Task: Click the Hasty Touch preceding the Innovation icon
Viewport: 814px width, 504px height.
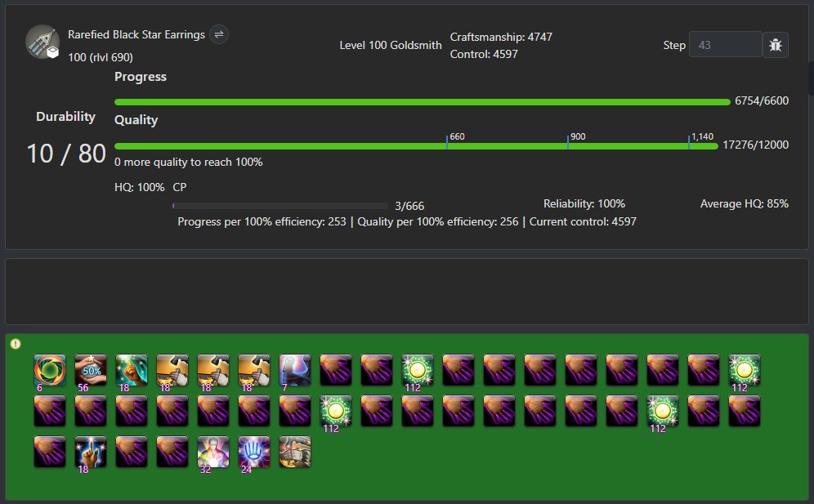Action: tap(50, 452)
